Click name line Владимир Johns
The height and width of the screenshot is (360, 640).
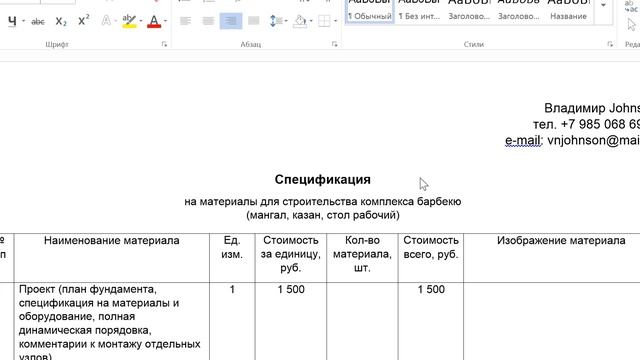tap(592, 108)
